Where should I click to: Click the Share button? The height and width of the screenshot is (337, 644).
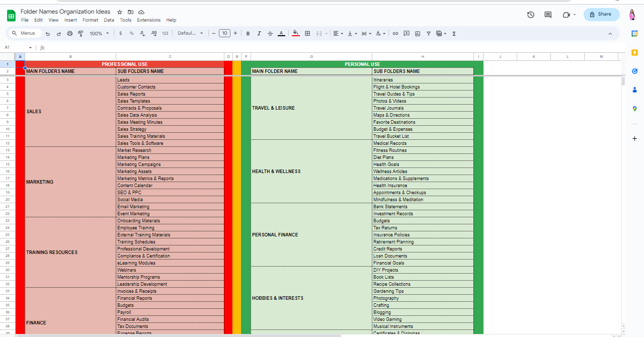601,15
